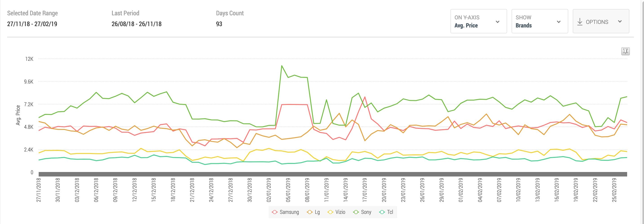644x224 pixels.
Task: Expand the OPTIONS menu chevron
Action: [620, 22]
